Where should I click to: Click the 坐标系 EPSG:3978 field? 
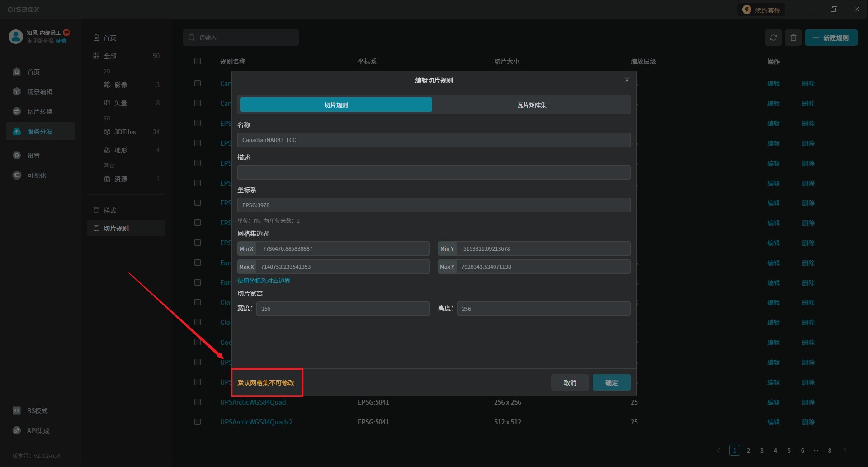[434, 205]
